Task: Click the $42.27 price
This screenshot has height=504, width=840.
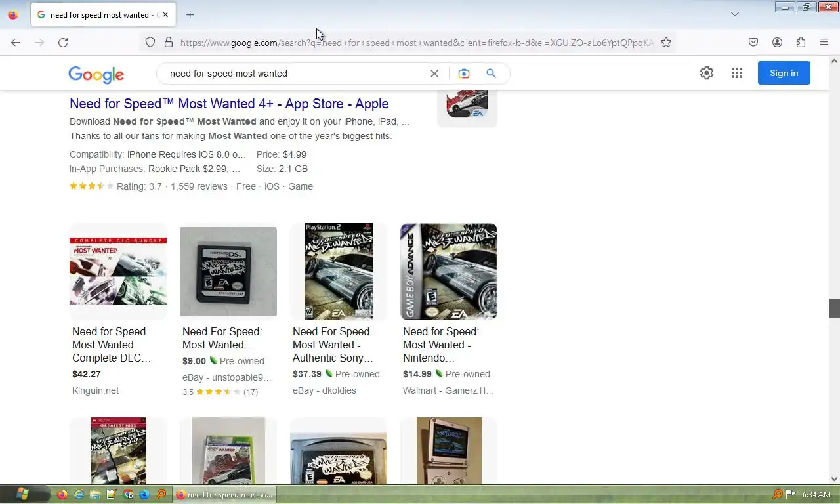Action: pyautogui.click(x=87, y=374)
